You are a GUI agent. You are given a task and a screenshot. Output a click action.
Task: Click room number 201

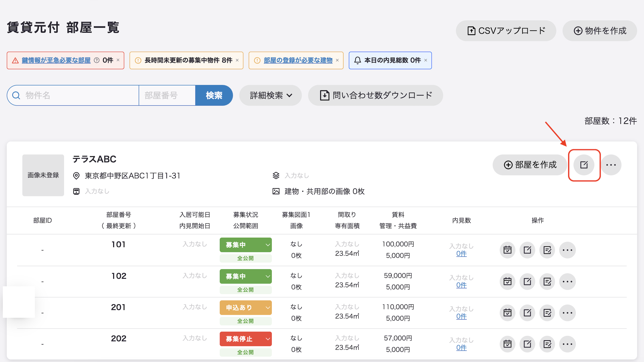(x=119, y=307)
